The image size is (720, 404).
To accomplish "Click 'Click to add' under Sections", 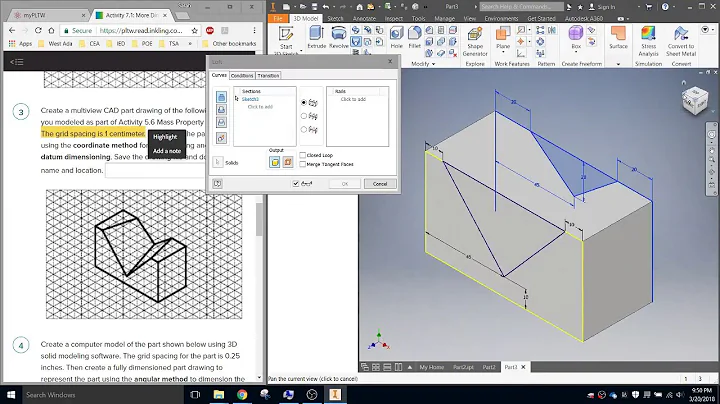I will point(260,107).
